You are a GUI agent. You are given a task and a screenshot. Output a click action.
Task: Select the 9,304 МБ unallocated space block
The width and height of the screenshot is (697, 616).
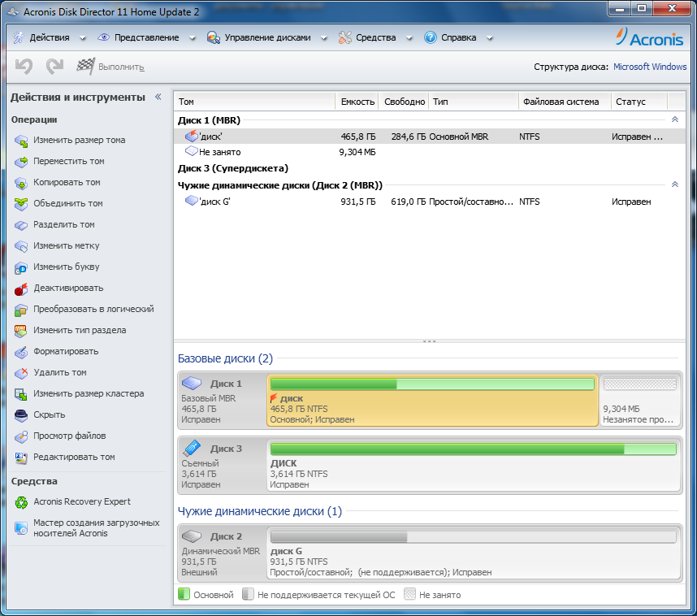641,401
